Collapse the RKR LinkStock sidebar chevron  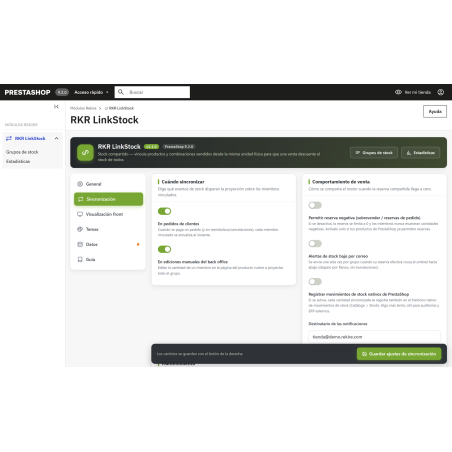(x=57, y=138)
